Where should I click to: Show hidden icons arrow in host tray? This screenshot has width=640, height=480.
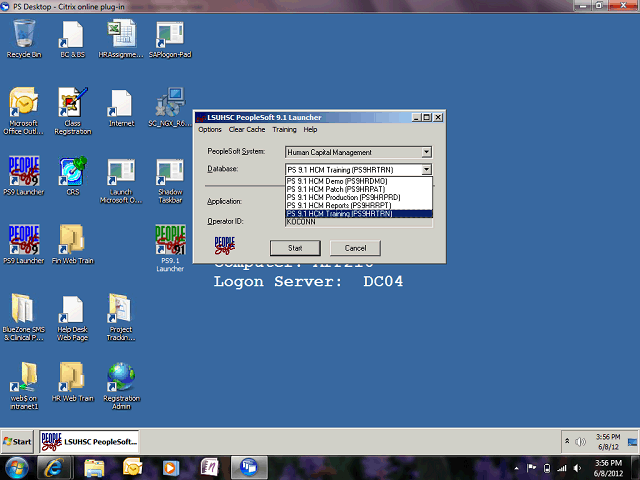[516, 468]
